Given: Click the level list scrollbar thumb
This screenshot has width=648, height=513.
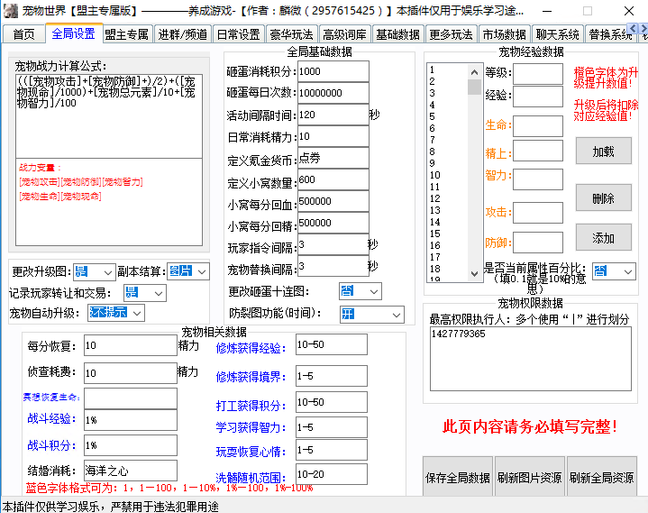Looking at the screenshot, I should tap(474, 87).
